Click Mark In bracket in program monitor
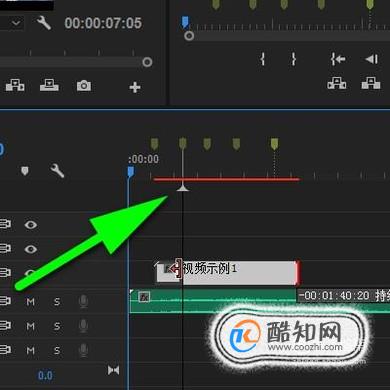Viewport: 390px width, 390px height. (x=263, y=59)
